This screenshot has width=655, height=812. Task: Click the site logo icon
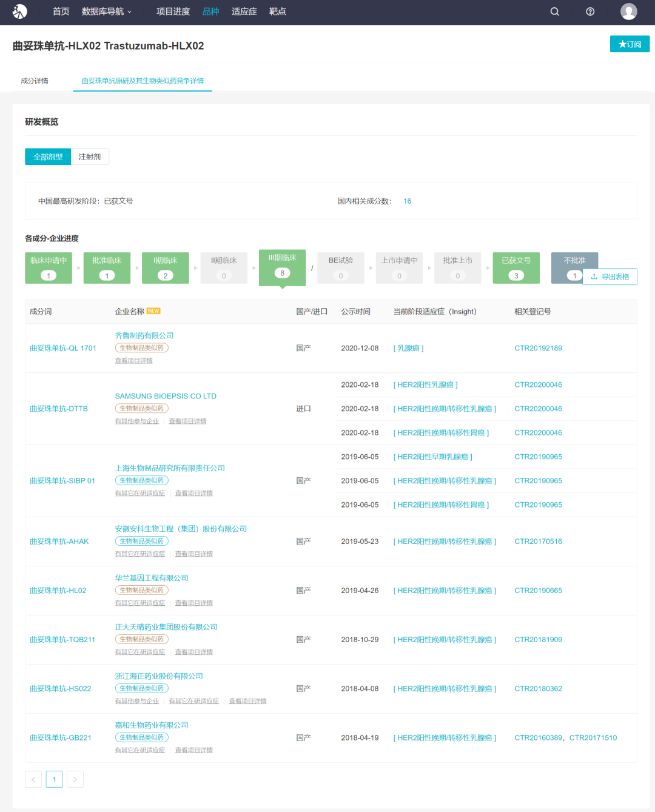click(20, 12)
